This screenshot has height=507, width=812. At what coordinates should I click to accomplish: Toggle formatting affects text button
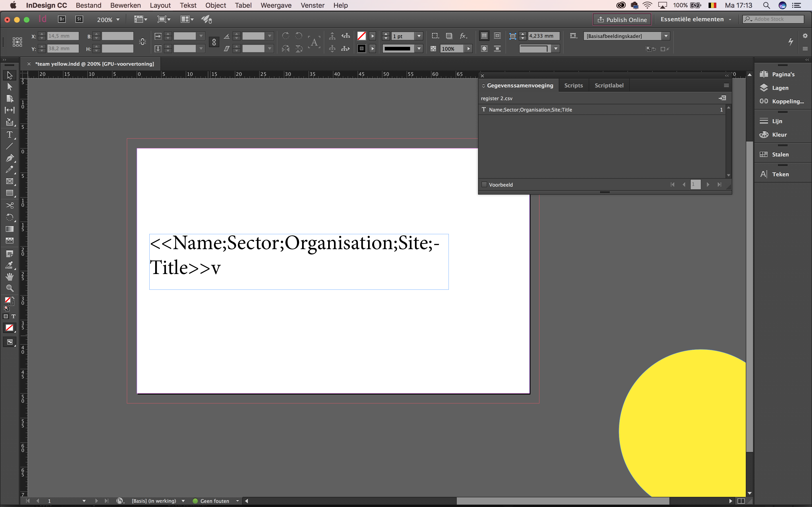pos(14,316)
